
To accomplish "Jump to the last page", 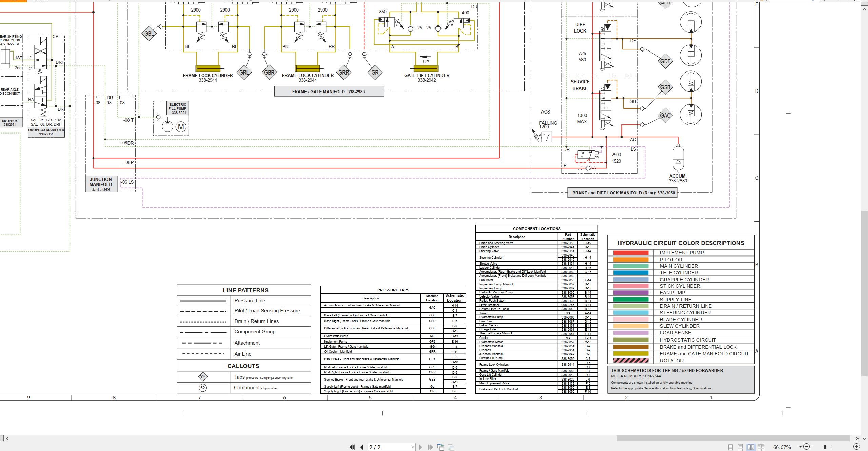I will click(430, 447).
